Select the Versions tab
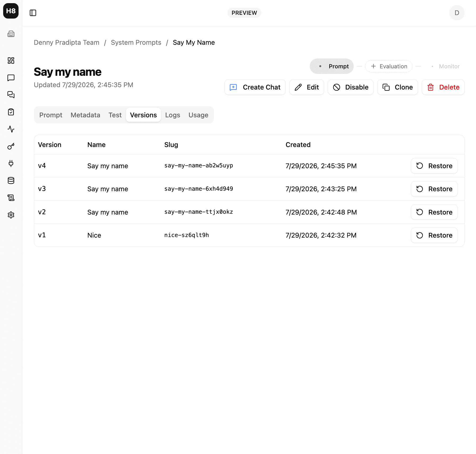The image size is (476, 454). pos(143,115)
